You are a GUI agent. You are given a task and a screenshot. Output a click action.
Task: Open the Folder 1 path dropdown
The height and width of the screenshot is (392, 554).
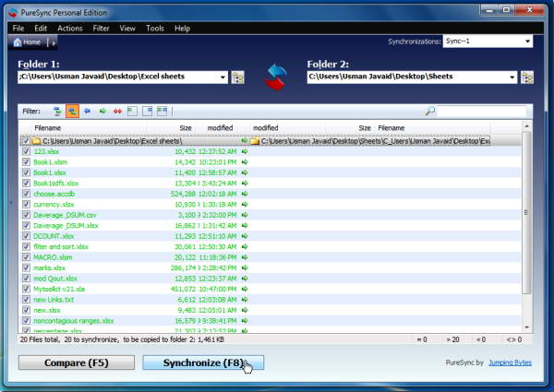[x=223, y=77]
